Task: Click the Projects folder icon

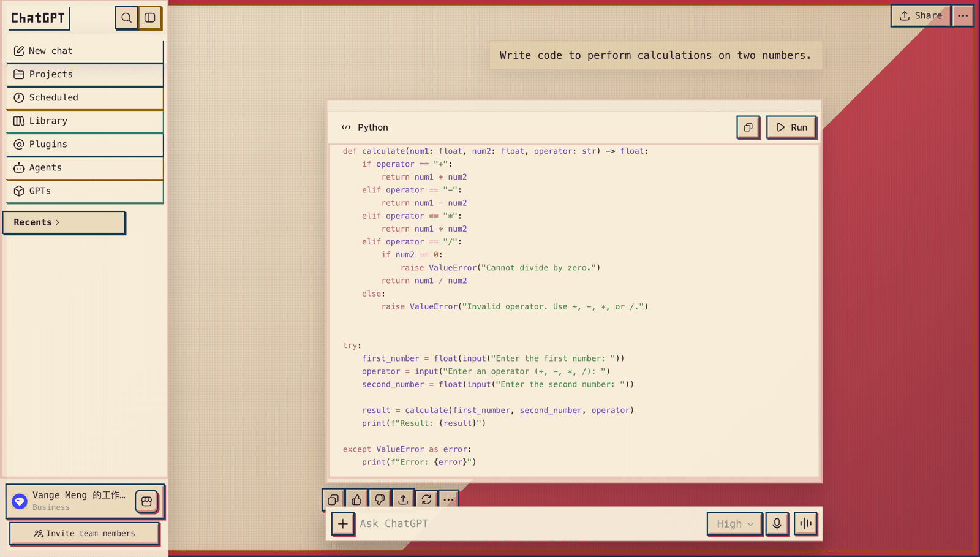Action: click(x=19, y=74)
